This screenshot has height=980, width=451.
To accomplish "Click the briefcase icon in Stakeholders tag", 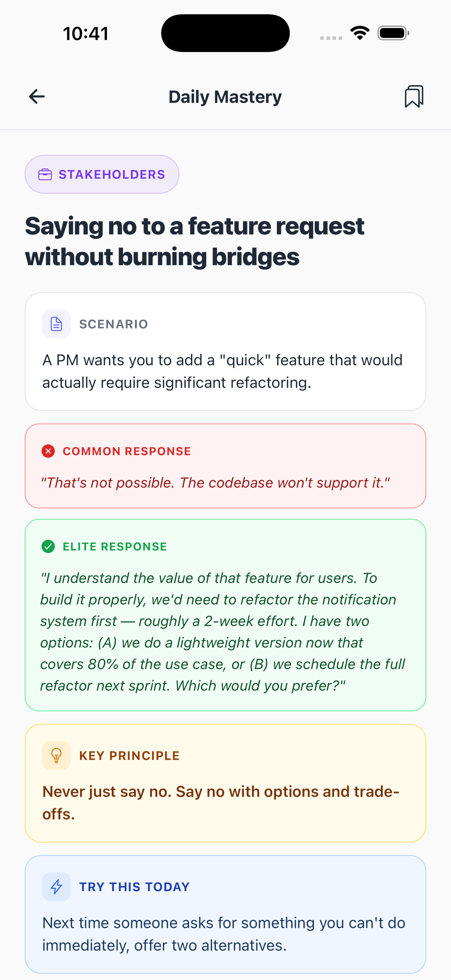I will click(x=45, y=175).
